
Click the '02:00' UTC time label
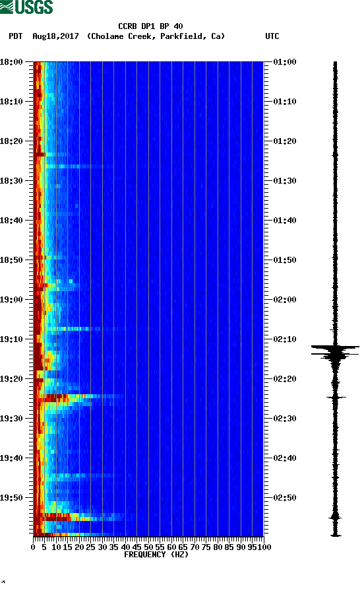click(285, 300)
